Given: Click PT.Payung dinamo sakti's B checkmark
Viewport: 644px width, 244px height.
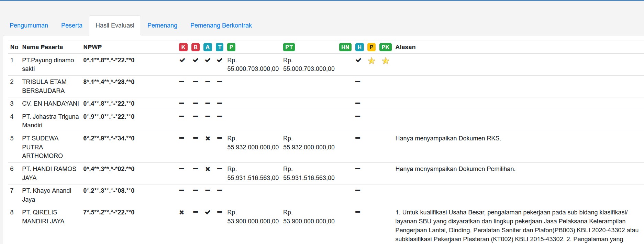Looking at the screenshot, I should (x=196, y=60).
